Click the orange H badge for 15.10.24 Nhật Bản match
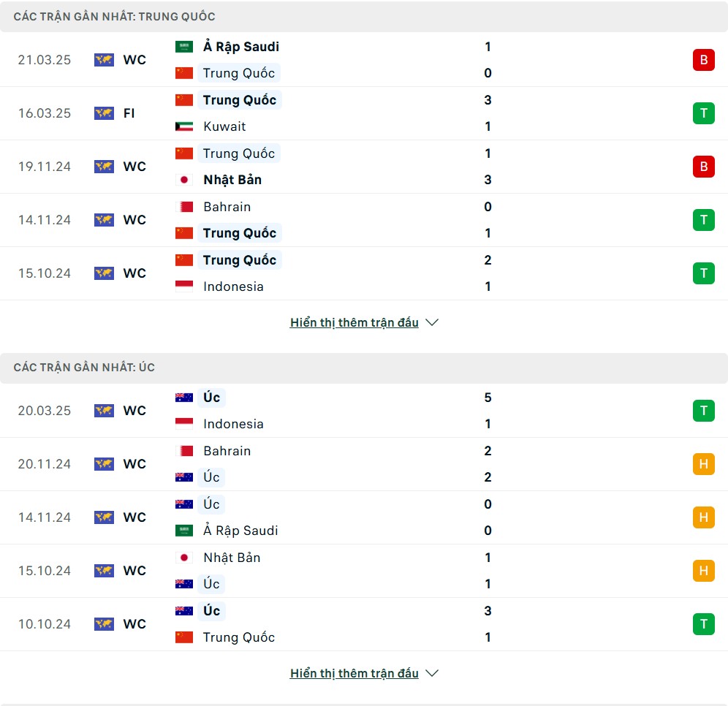The height and width of the screenshot is (706, 728). click(x=703, y=571)
